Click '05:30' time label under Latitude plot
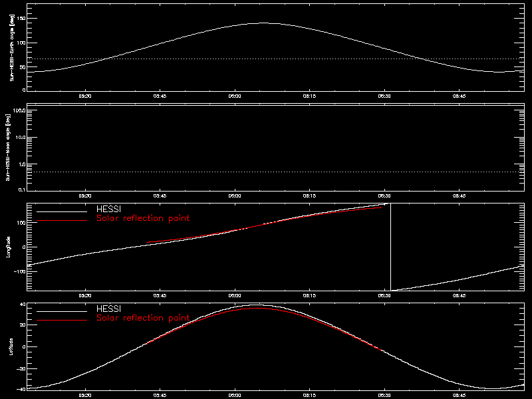The image size is (532, 399). coord(85,396)
